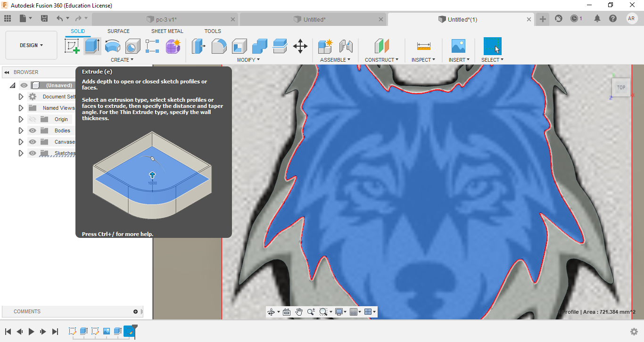Select the Move/Copy tool
The width and height of the screenshot is (644, 342).
point(300,46)
